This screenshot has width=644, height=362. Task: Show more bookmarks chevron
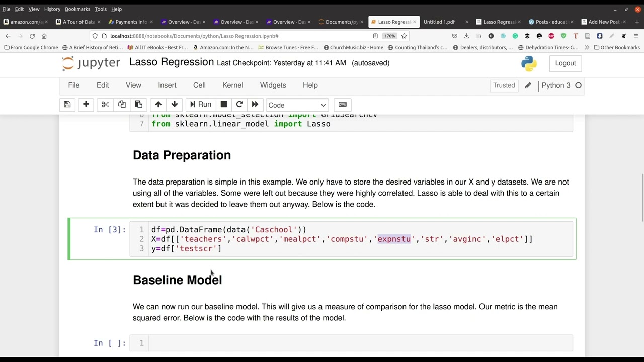(x=587, y=48)
